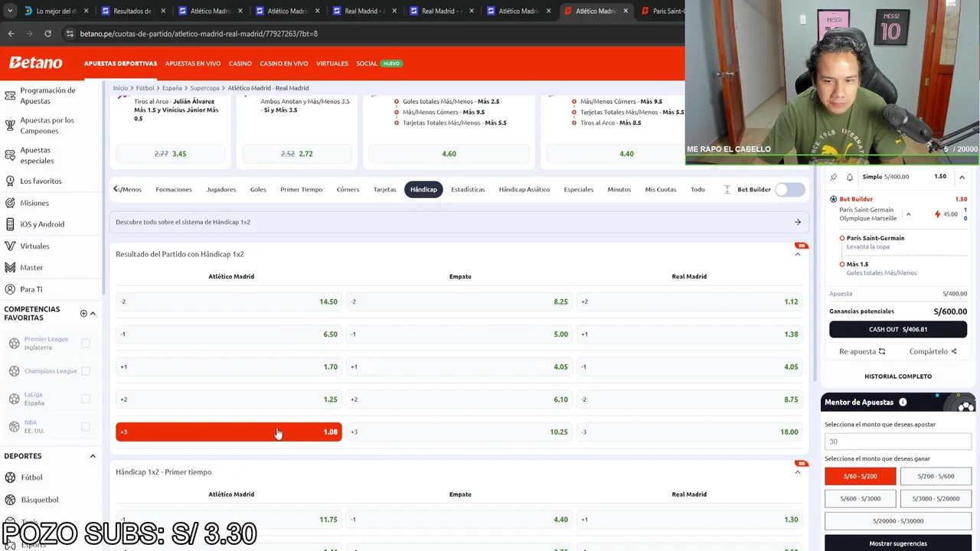Collapse the Competencias Favoritas section

coord(93,313)
